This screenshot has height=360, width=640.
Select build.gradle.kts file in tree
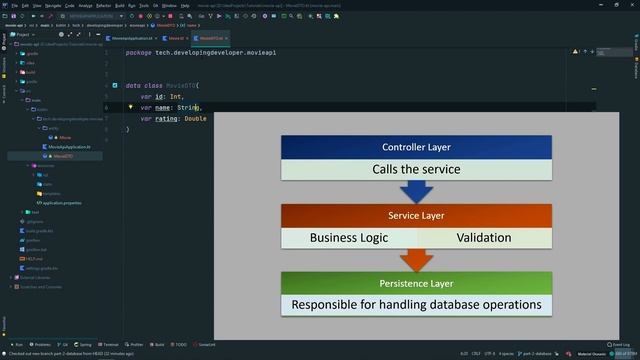[x=36, y=231]
